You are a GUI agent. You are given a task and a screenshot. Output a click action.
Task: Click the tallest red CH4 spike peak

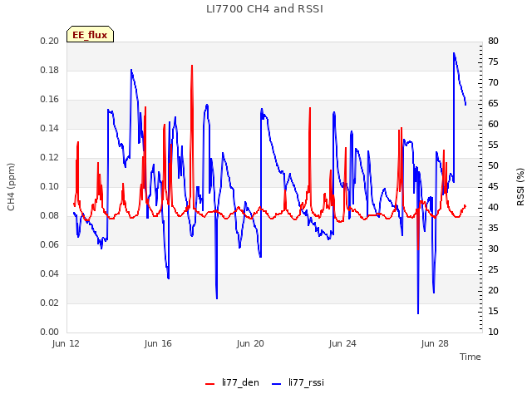tap(192, 66)
